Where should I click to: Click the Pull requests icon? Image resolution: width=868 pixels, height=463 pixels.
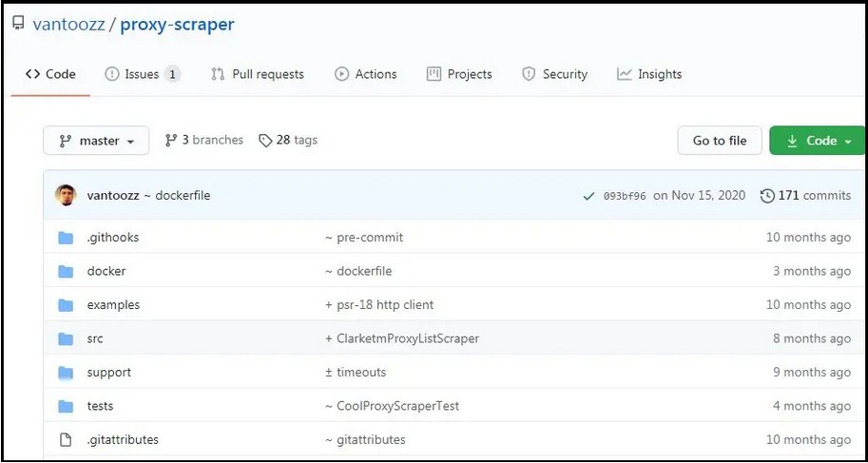pos(218,74)
